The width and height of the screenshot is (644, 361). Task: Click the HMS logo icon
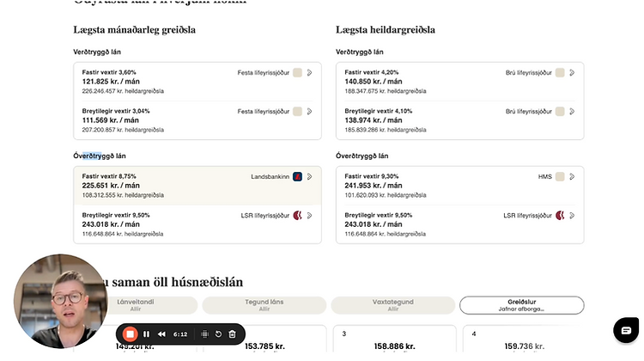click(x=560, y=177)
